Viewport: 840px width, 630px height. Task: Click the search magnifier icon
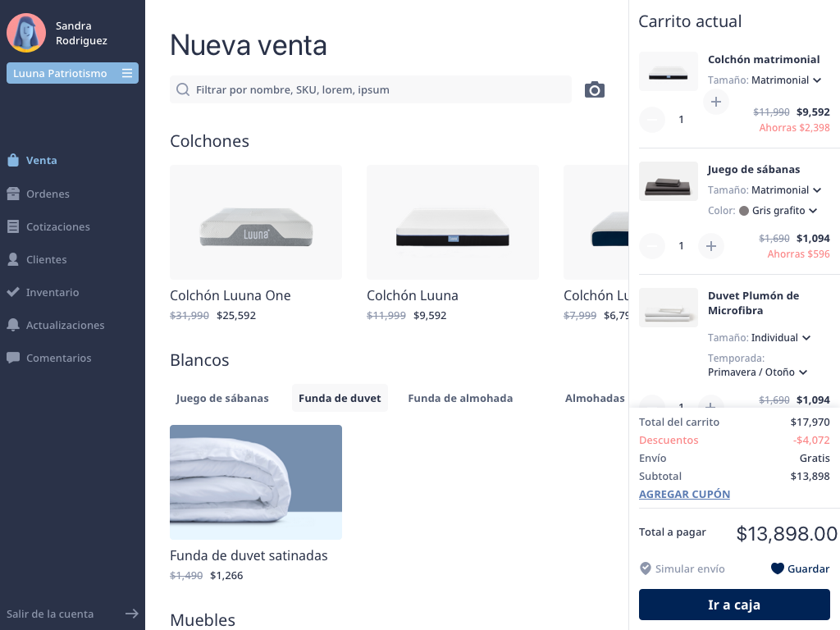[x=183, y=89]
